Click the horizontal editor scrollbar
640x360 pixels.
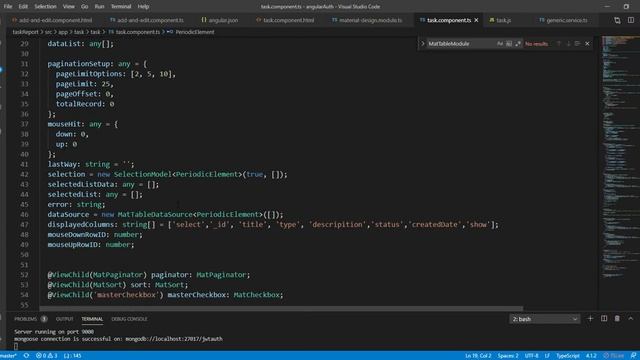(281, 308)
